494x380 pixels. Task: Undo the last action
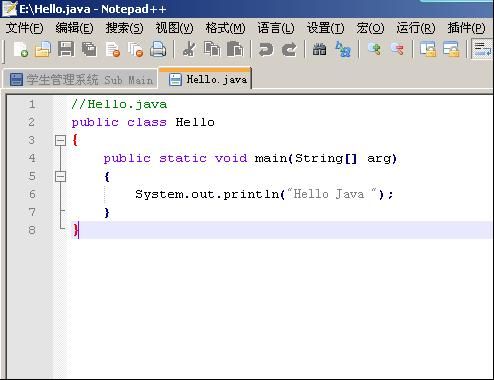click(266, 50)
